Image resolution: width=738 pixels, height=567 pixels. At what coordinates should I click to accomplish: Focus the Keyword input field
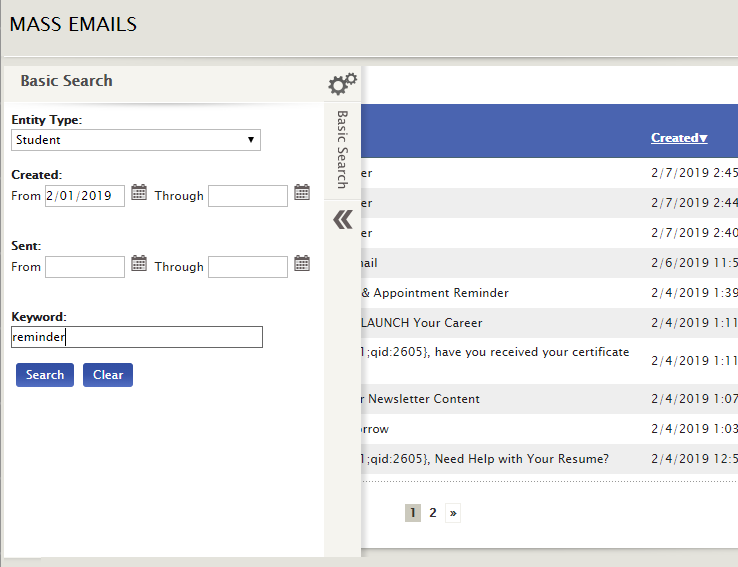coord(137,337)
